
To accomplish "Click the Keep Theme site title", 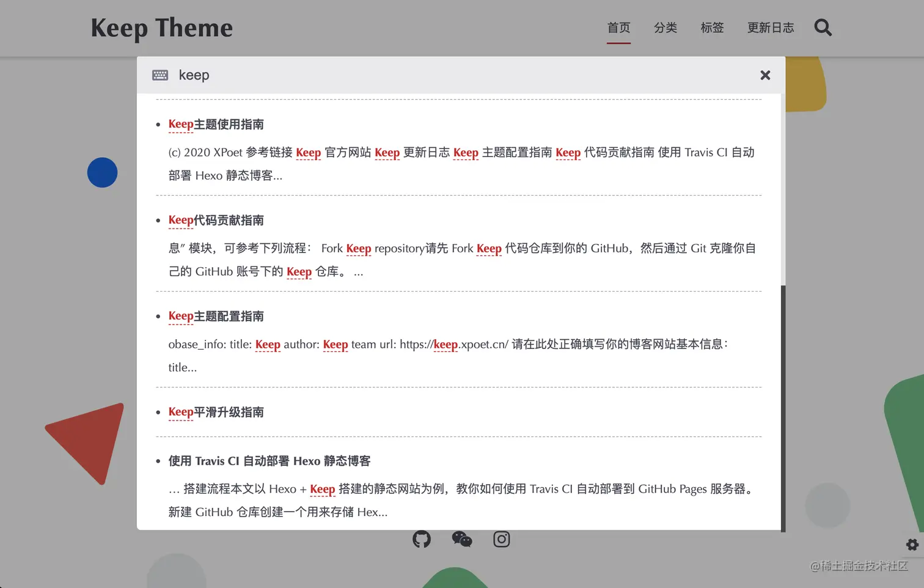I will (x=162, y=28).
